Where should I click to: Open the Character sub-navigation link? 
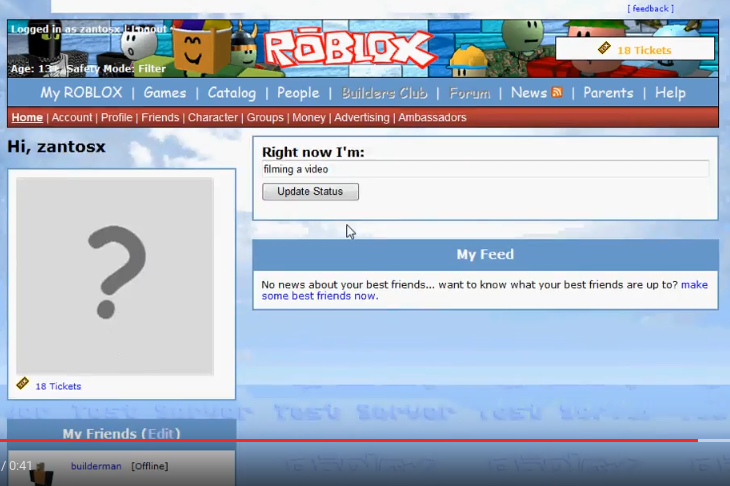(212, 117)
